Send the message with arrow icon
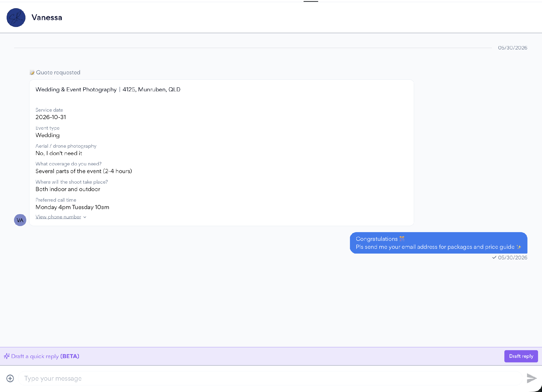Screen dimensions: 542x392 coord(531,378)
